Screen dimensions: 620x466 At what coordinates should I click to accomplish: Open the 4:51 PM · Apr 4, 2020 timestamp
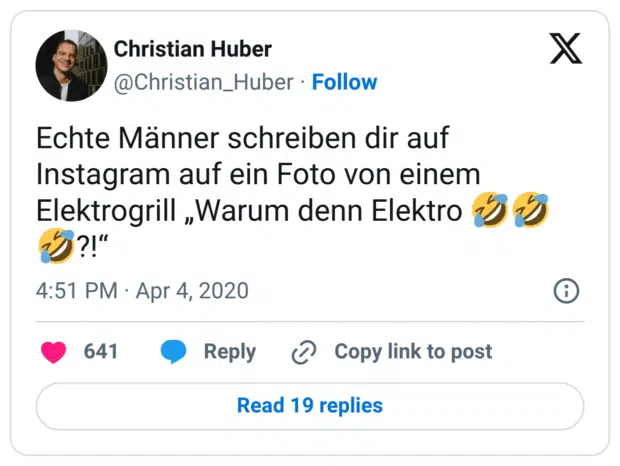(142, 291)
